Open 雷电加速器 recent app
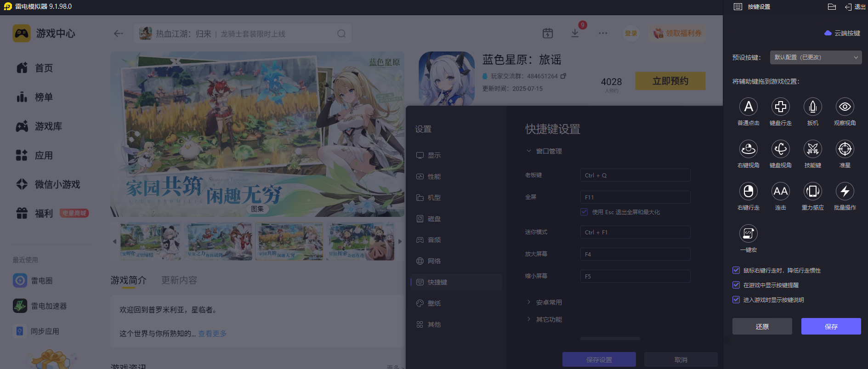 (x=40, y=306)
